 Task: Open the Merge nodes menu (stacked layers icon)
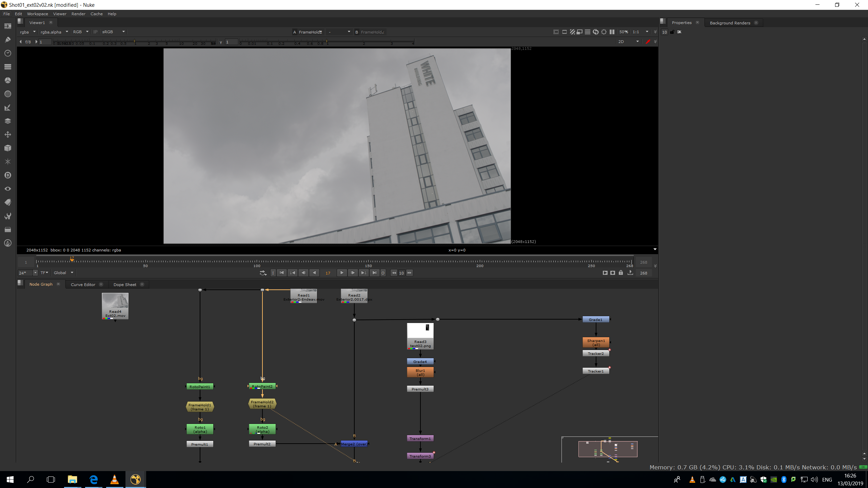(7, 121)
